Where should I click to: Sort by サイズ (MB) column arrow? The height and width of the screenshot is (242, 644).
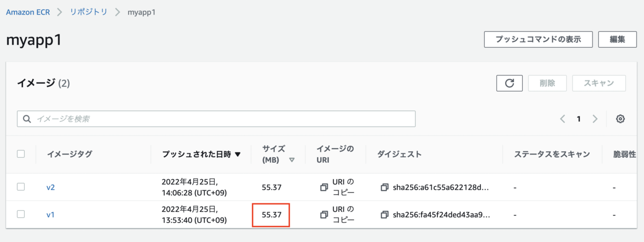(x=292, y=160)
